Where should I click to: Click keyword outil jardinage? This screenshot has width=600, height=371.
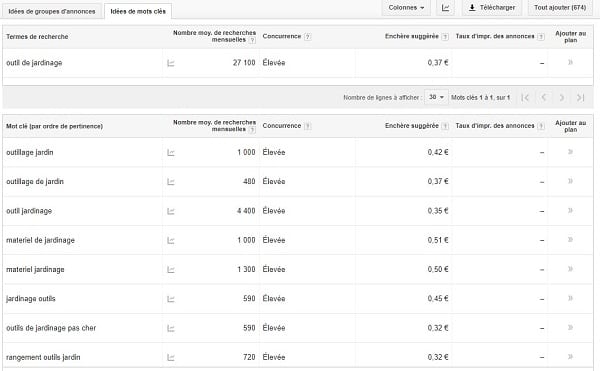pos(29,211)
